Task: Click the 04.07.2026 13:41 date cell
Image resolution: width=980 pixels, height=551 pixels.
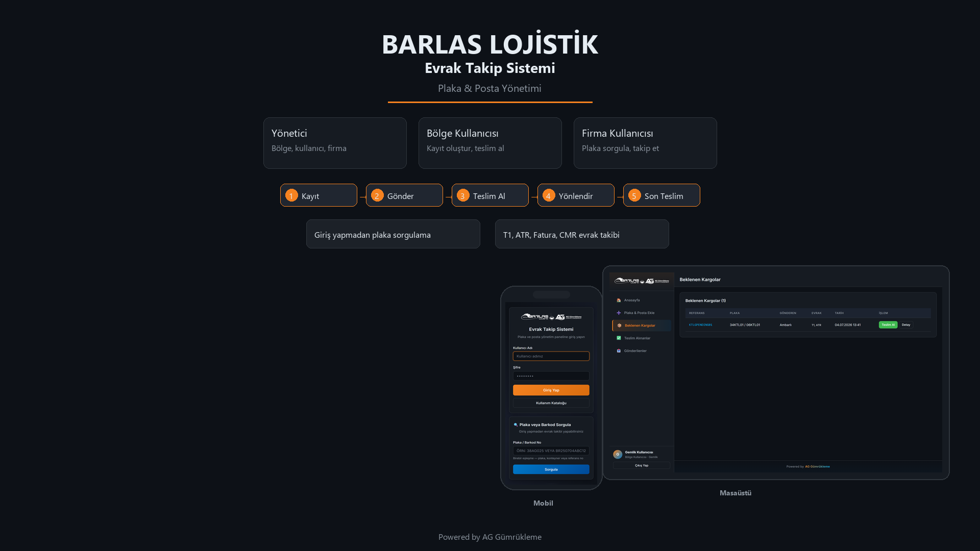Action: pos(848,325)
